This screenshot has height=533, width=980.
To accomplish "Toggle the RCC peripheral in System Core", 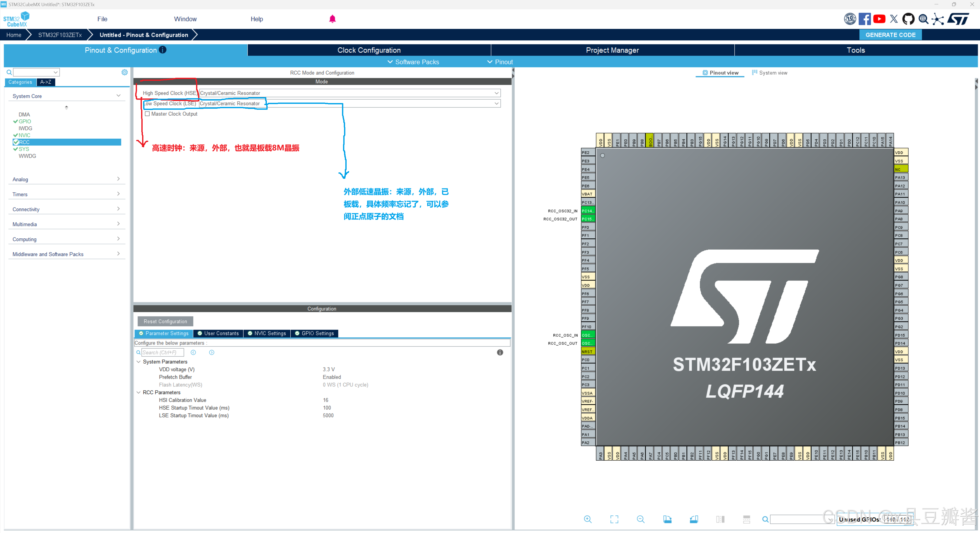I will pos(24,142).
